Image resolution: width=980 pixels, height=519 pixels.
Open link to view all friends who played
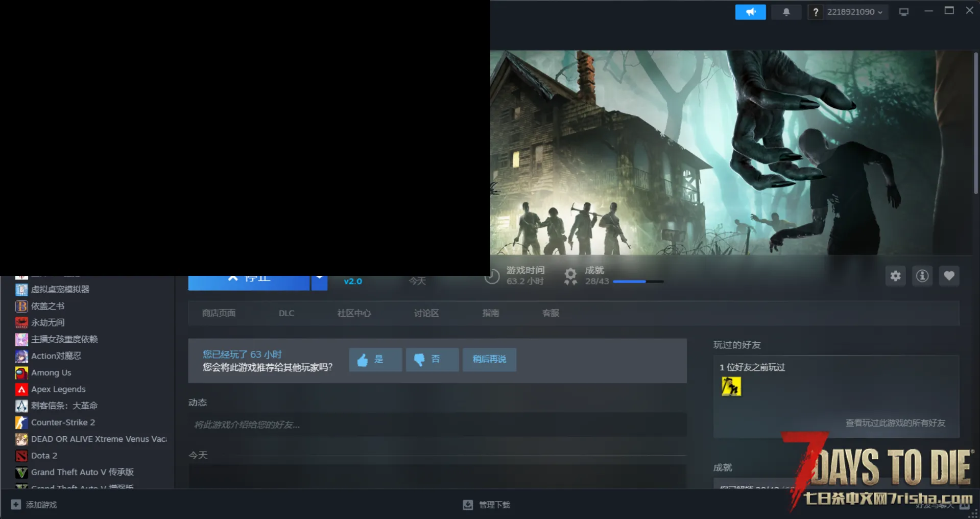pos(895,423)
